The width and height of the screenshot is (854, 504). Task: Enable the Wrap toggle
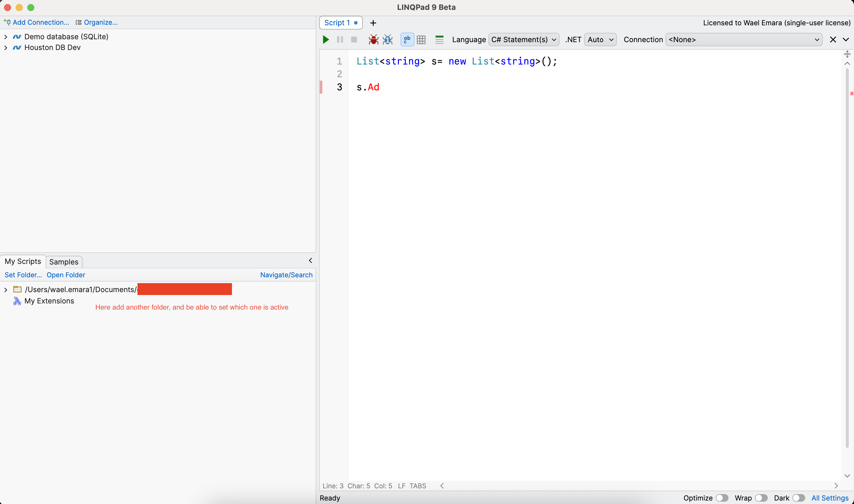pos(761,498)
